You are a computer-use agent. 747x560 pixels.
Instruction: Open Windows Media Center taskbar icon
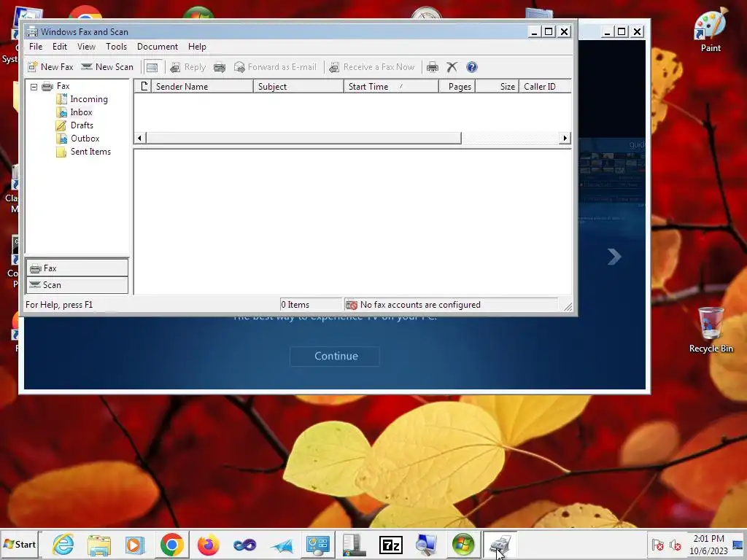coord(463,544)
